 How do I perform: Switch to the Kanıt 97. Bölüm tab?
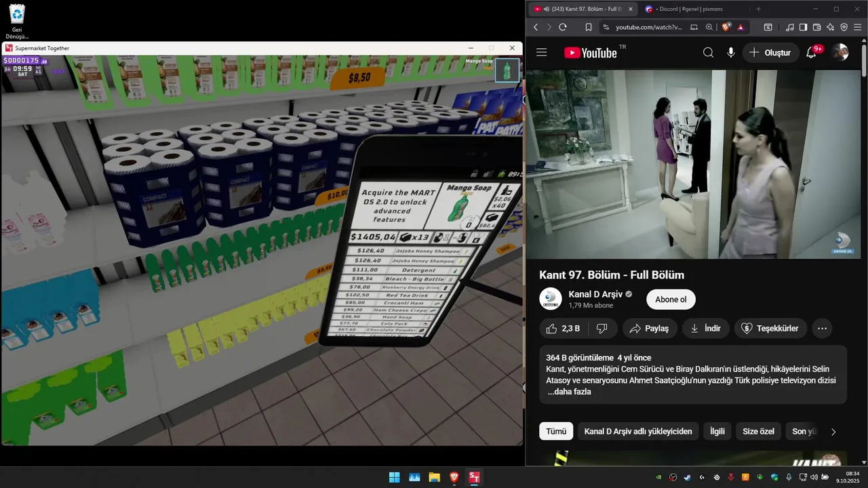click(583, 9)
